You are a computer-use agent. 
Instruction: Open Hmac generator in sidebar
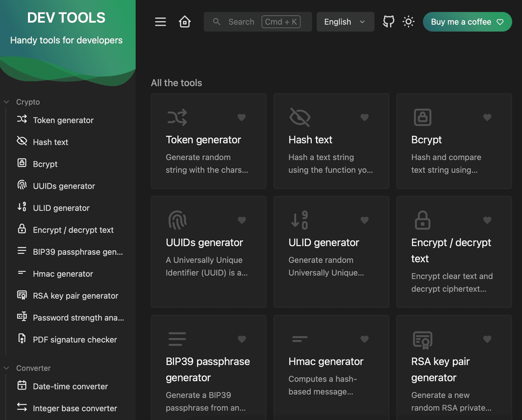[62, 274]
